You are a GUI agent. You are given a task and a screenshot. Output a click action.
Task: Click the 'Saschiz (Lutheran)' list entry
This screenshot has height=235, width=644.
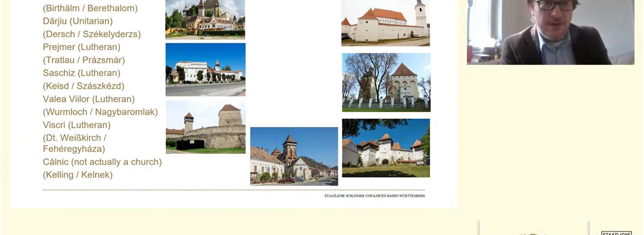click(81, 73)
